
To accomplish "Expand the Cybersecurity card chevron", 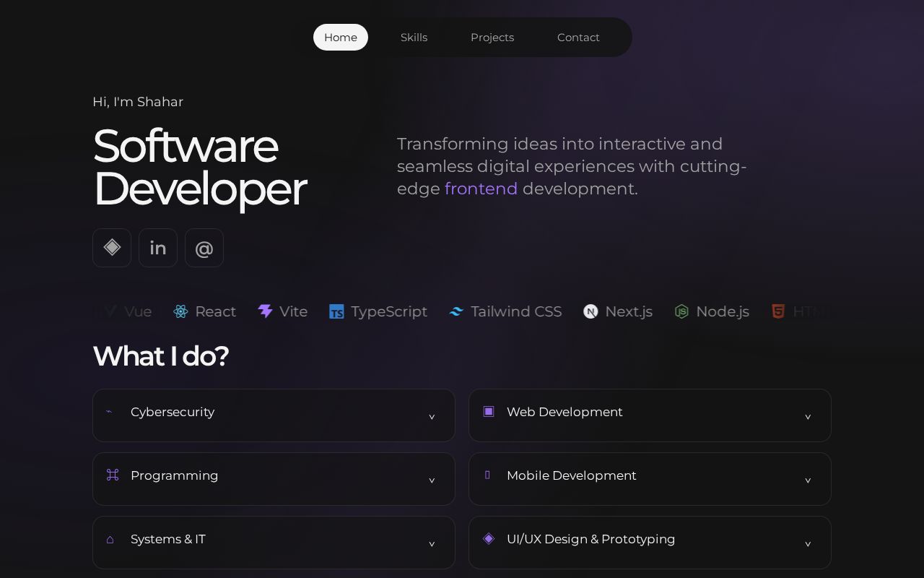I will point(432,417).
